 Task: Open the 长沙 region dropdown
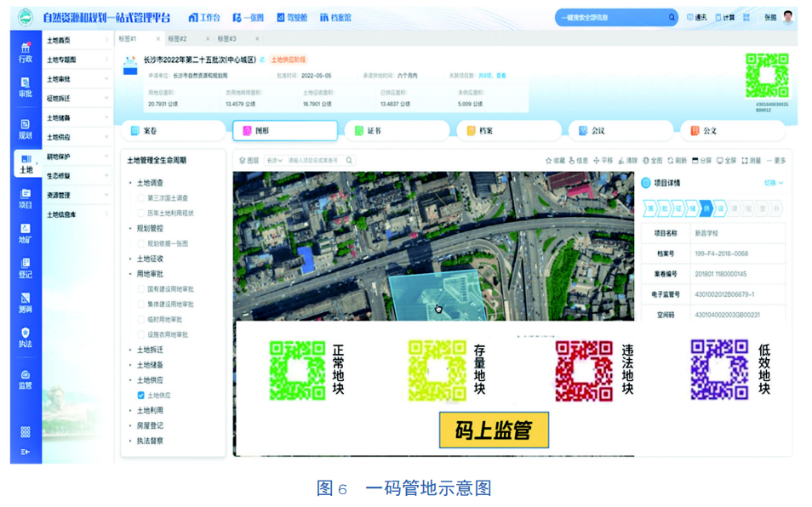pyautogui.click(x=274, y=161)
